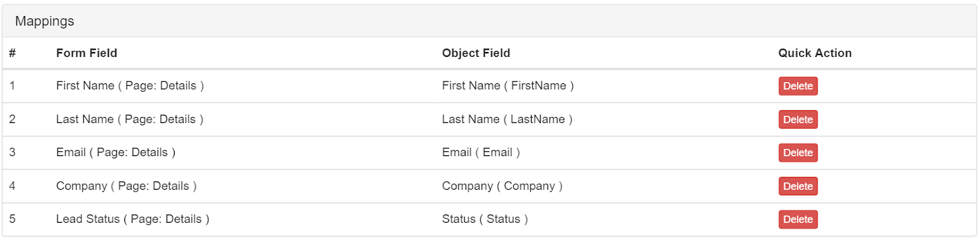Select Company ( Page: Details ) cell
The height and width of the screenshot is (240, 980).
(126, 186)
